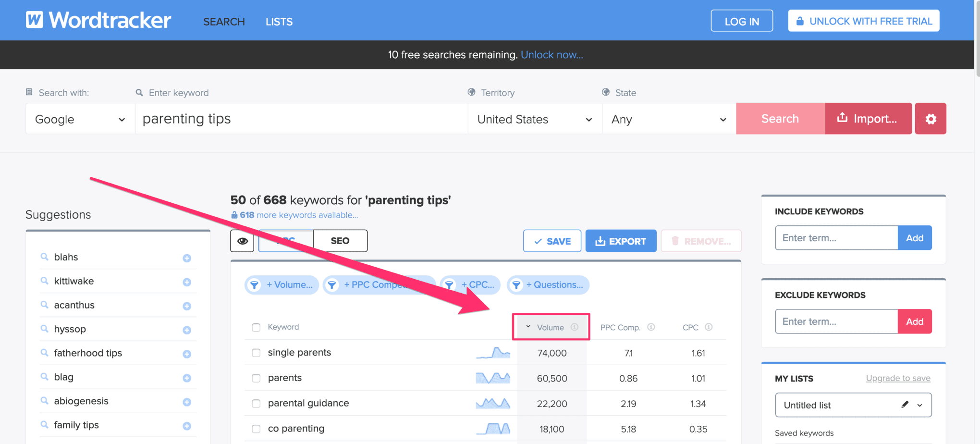Open the settings gear beside Import
Viewport: 980px width, 444px height.
pos(930,118)
